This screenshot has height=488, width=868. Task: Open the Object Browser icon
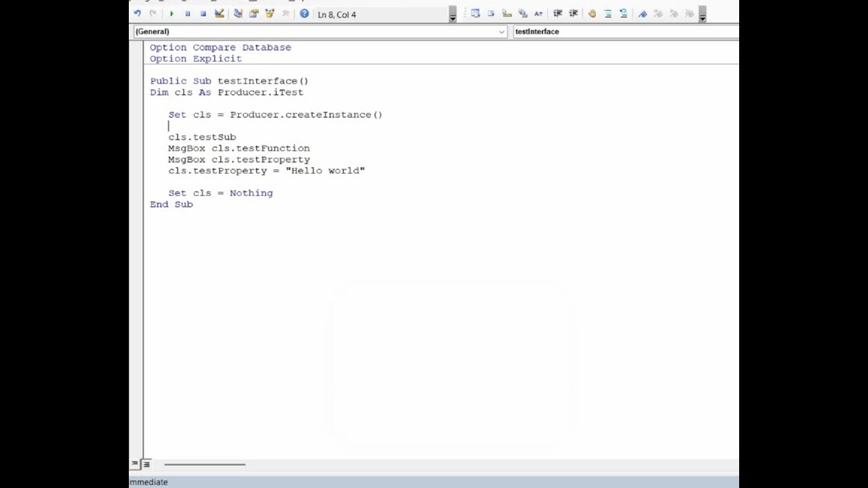269,14
